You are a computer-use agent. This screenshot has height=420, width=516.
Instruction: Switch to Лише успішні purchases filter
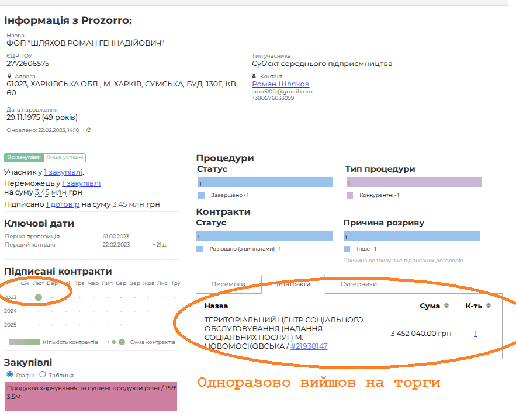(x=65, y=158)
